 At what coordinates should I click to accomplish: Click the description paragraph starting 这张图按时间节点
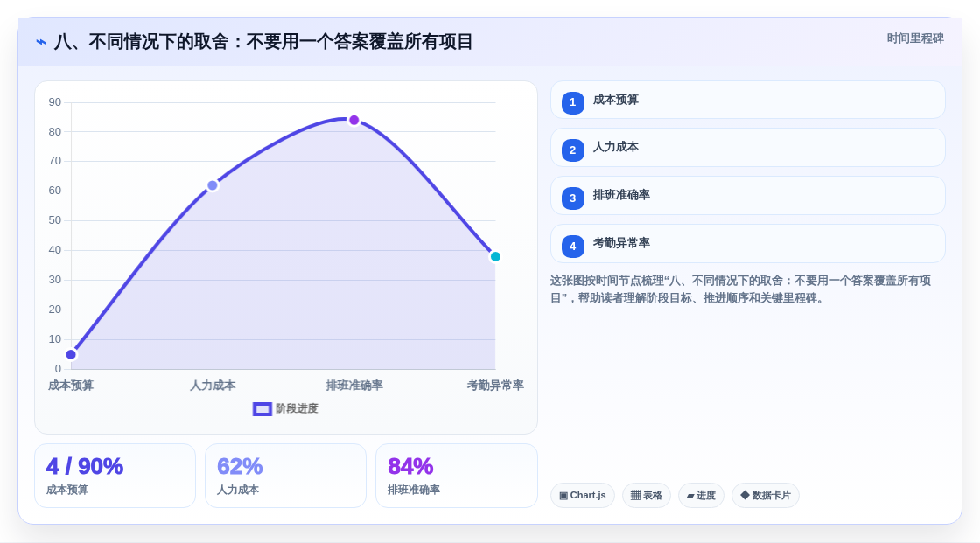pyautogui.click(x=740, y=289)
